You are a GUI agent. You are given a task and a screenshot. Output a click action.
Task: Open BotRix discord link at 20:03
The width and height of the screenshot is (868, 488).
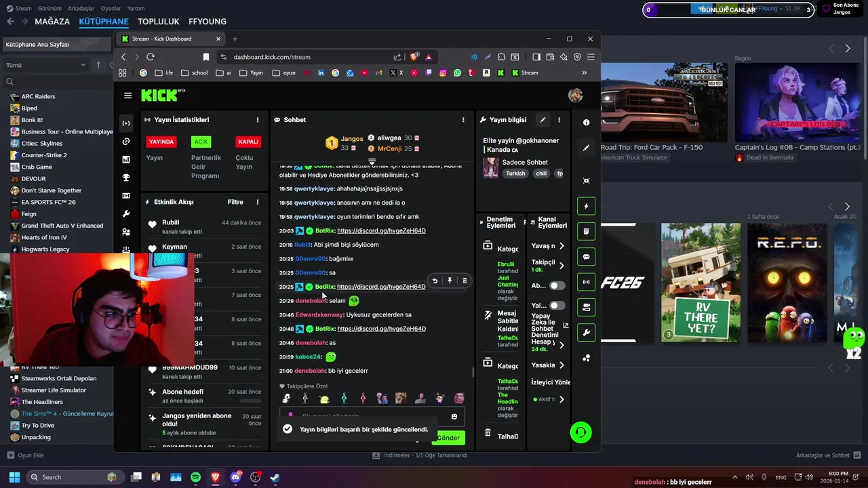tap(381, 231)
